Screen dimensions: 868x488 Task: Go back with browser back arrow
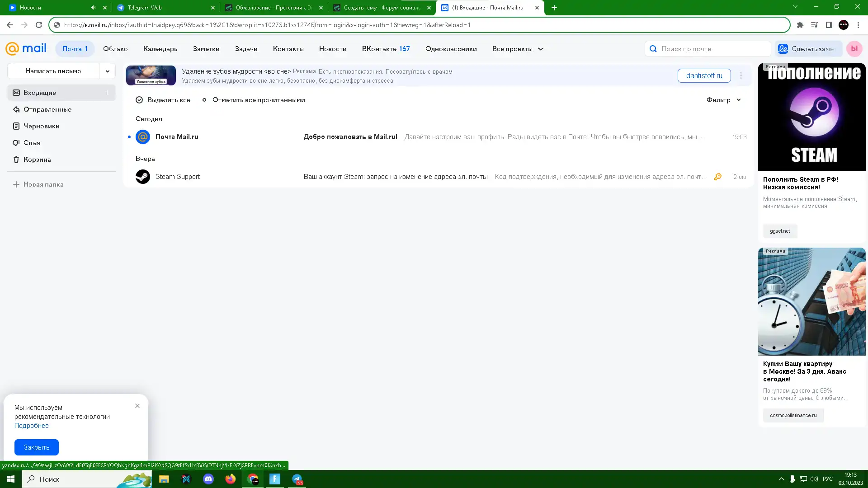coord(10,25)
